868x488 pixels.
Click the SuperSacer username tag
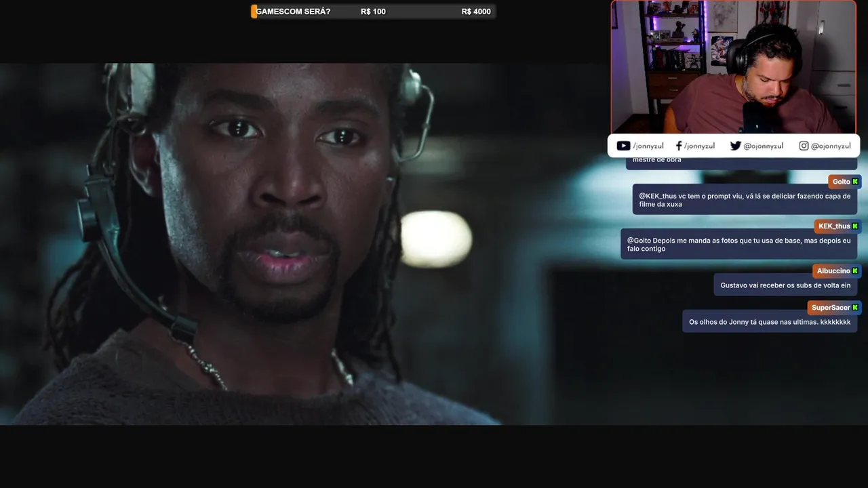coord(834,308)
